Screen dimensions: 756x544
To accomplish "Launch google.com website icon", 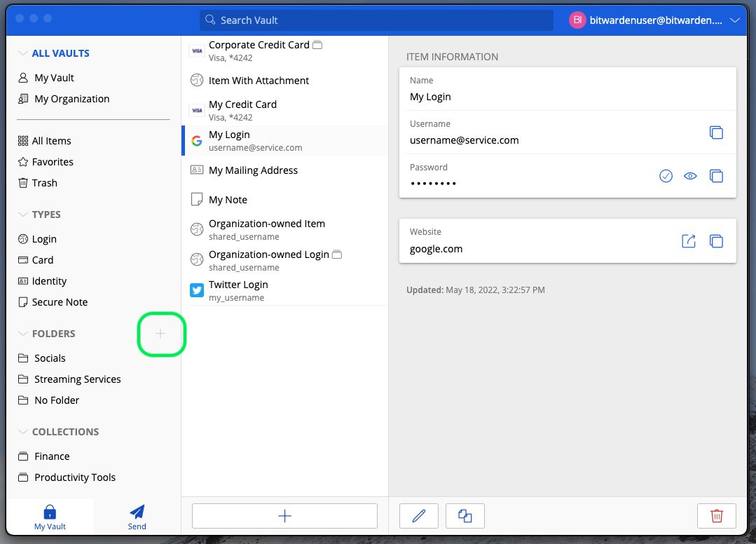I will click(x=689, y=240).
